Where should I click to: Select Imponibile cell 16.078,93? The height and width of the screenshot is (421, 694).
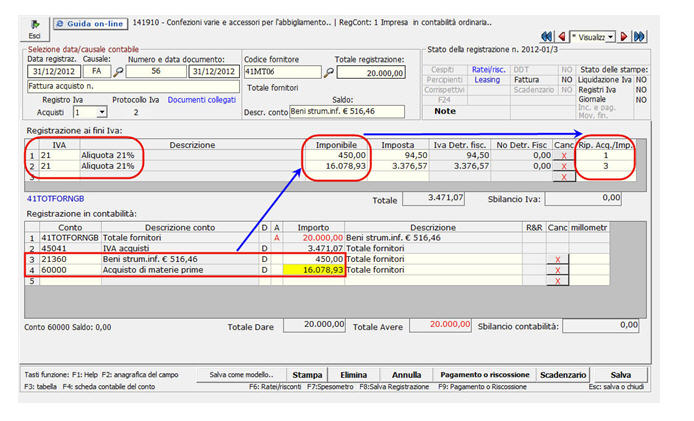[x=336, y=166]
